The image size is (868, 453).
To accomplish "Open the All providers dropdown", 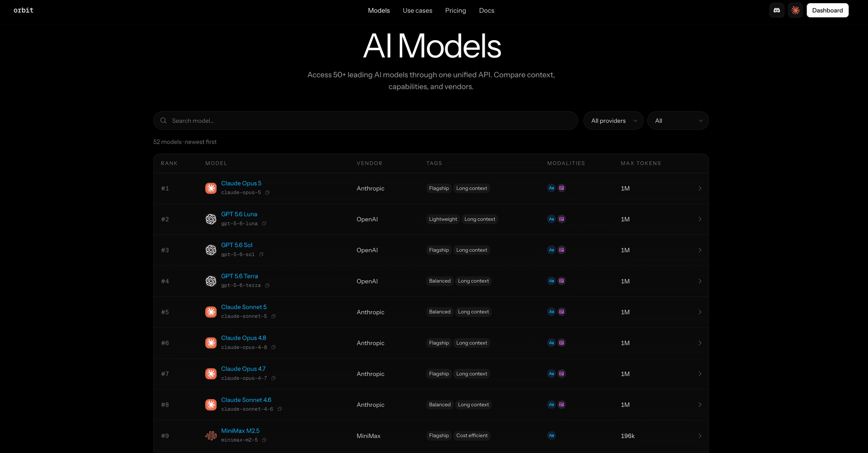I will point(613,121).
